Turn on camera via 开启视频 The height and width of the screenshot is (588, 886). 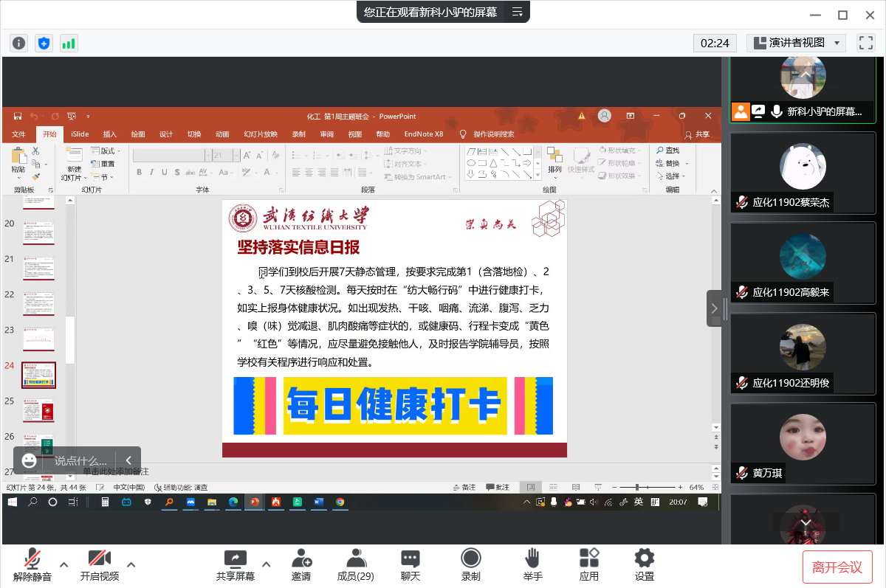(99, 564)
